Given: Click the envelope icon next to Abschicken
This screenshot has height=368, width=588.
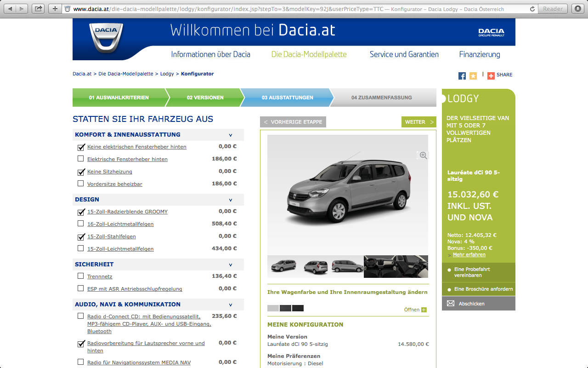Looking at the screenshot, I should 451,304.
